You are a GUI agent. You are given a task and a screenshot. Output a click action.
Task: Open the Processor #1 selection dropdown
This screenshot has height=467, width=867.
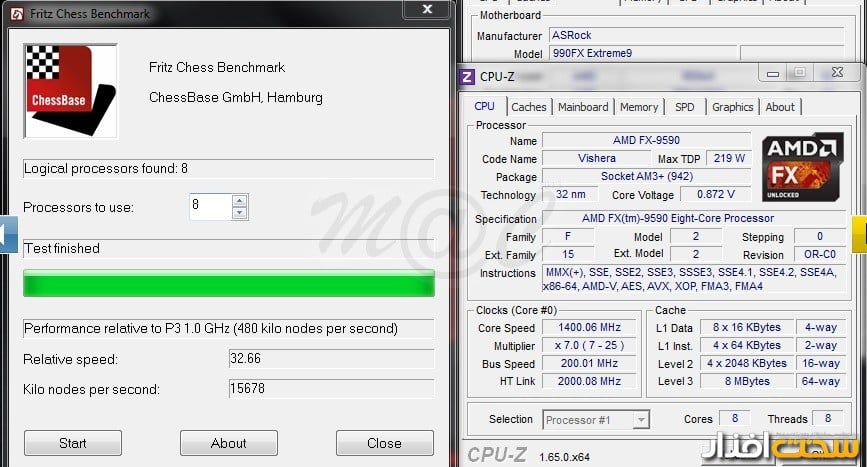click(x=596, y=420)
